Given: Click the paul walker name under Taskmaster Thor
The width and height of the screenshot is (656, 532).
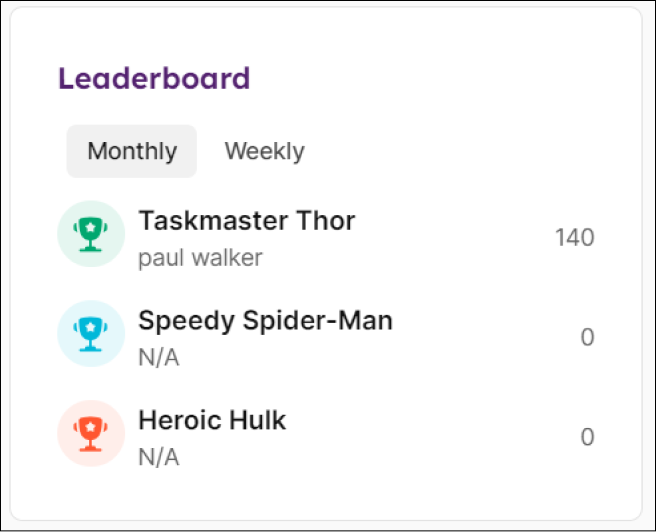Looking at the screenshot, I should pyautogui.click(x=200, y=258).
